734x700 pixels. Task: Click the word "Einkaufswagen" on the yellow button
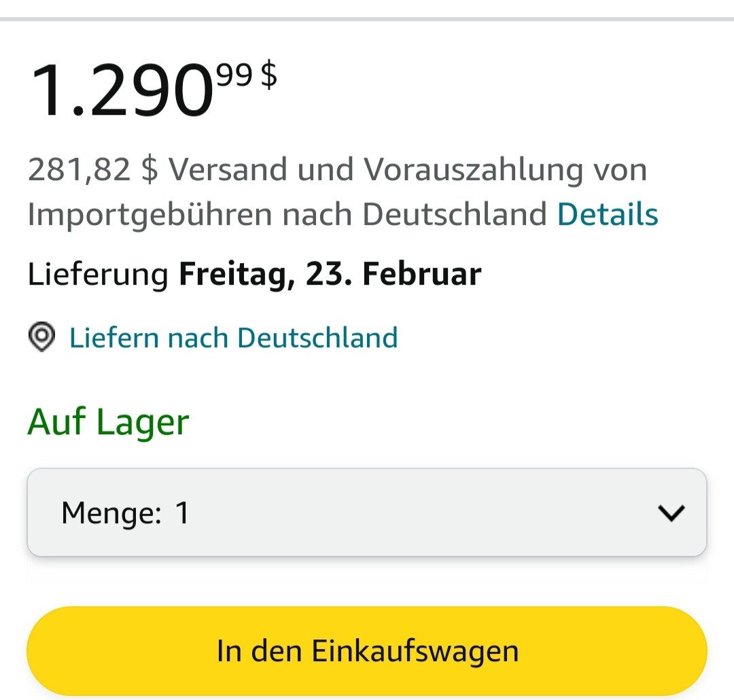tap(415, 650)
